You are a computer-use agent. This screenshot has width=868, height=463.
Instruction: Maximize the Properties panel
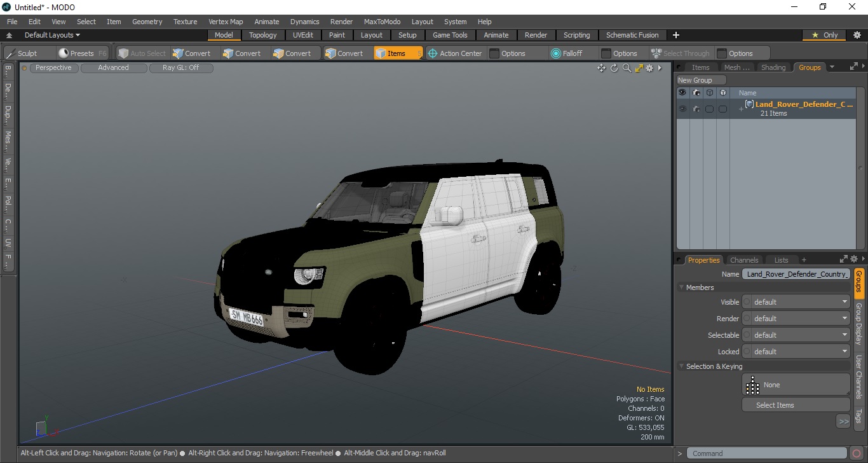click(844, 259)
